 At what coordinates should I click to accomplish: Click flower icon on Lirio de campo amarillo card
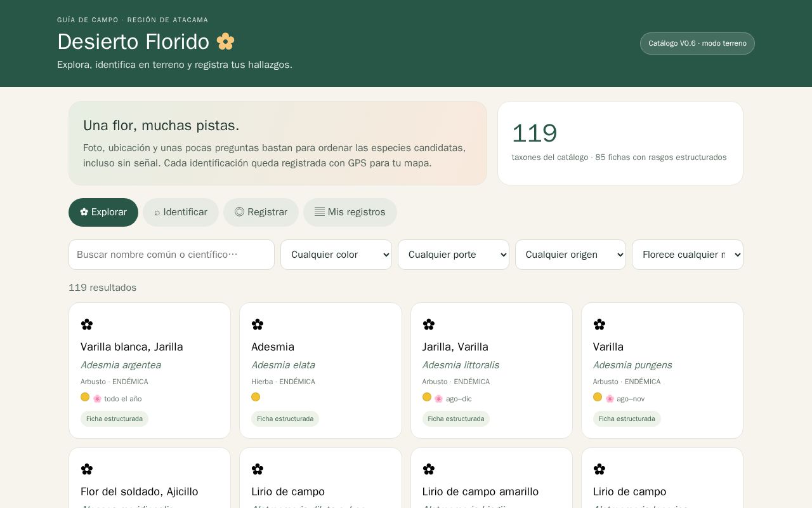click(429, 469)
